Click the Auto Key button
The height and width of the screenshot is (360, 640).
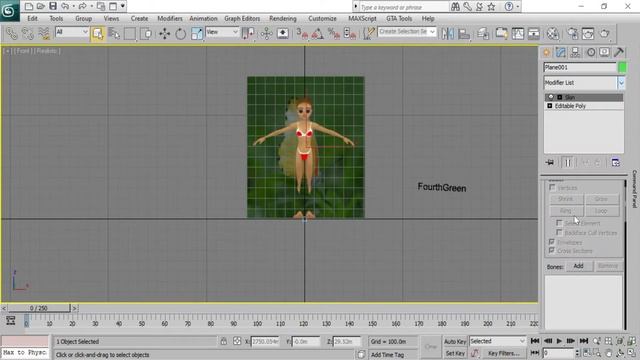455,342
